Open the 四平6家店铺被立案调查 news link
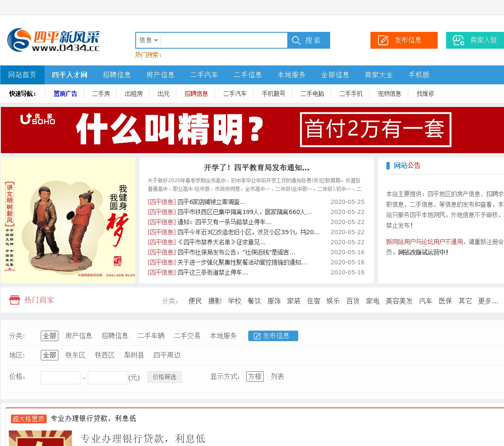Viewport: 504px width, 446px height. (x=211, y=202)
